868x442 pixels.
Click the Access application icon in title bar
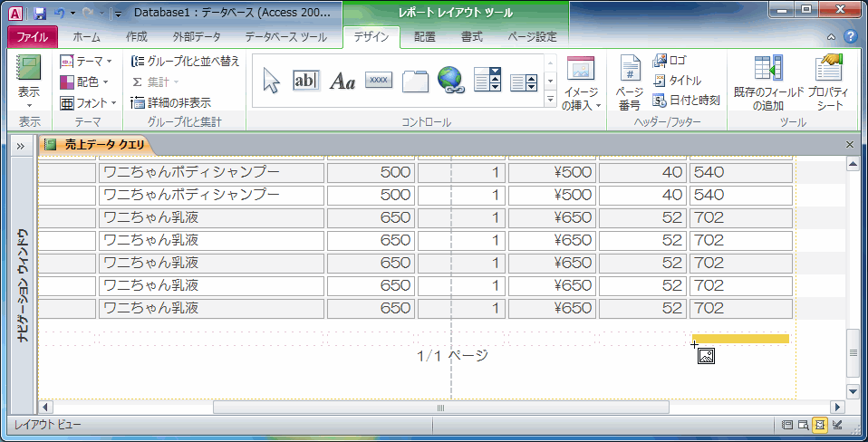(16, 14)
